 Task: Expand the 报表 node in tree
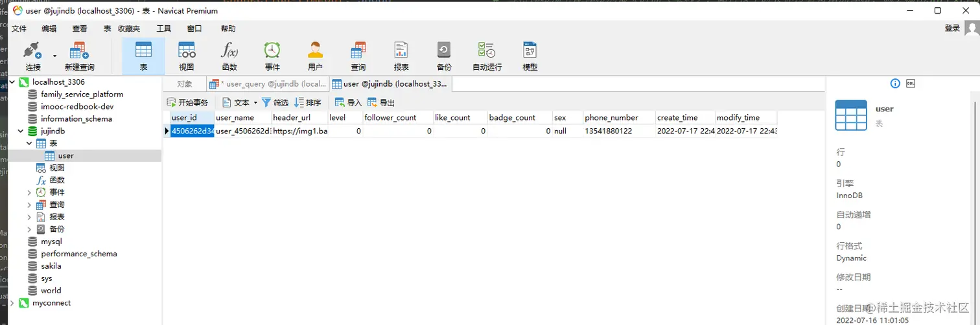[x=29, y=217]
